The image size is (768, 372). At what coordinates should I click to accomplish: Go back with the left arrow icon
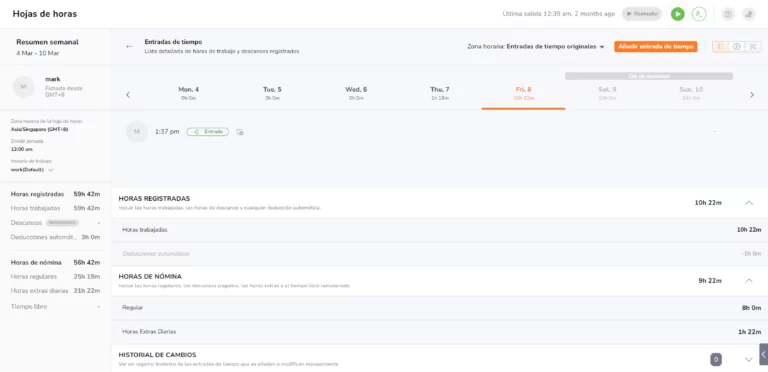pos(129,46)
